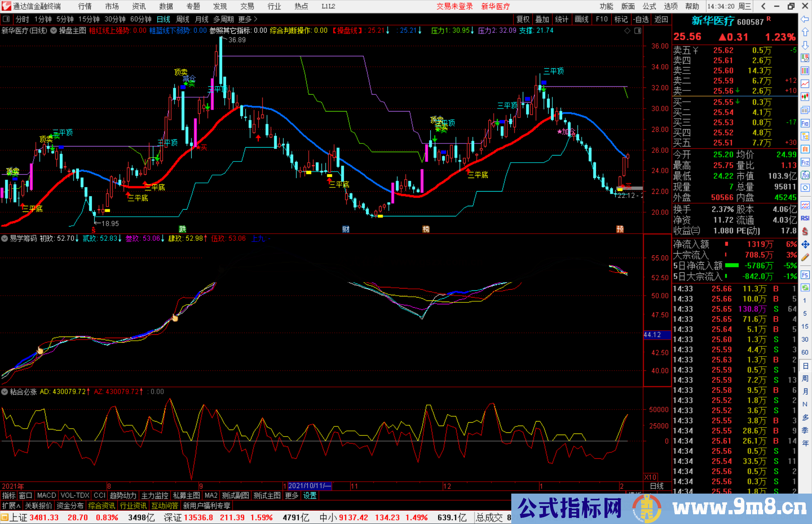The image size is (812, 524).
Task: Click the 设置 link in indicator bar
Action: click(309, 495)
